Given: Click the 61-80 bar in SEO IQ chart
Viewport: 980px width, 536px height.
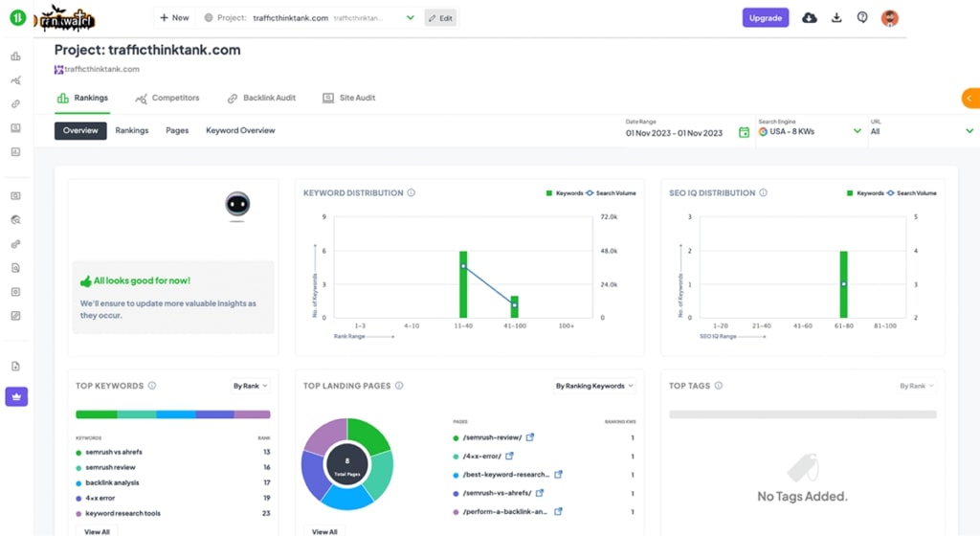Looking at the screenshot, I should (844, 284).
